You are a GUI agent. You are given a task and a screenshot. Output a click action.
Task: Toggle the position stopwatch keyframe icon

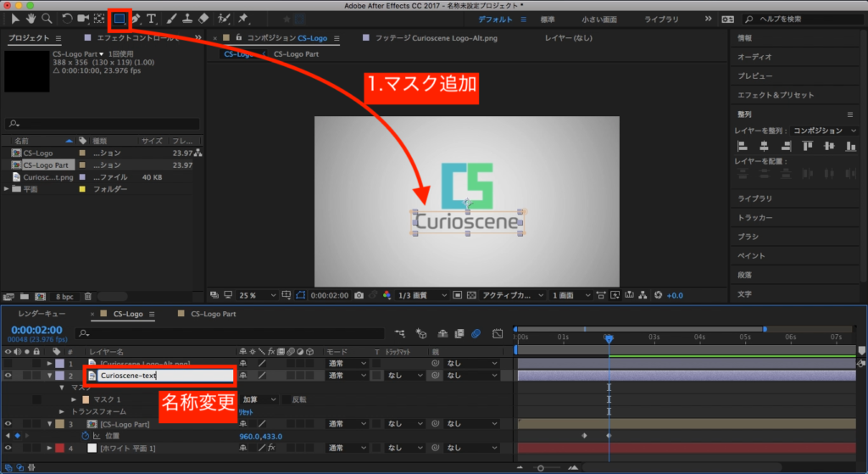(85, 436)
